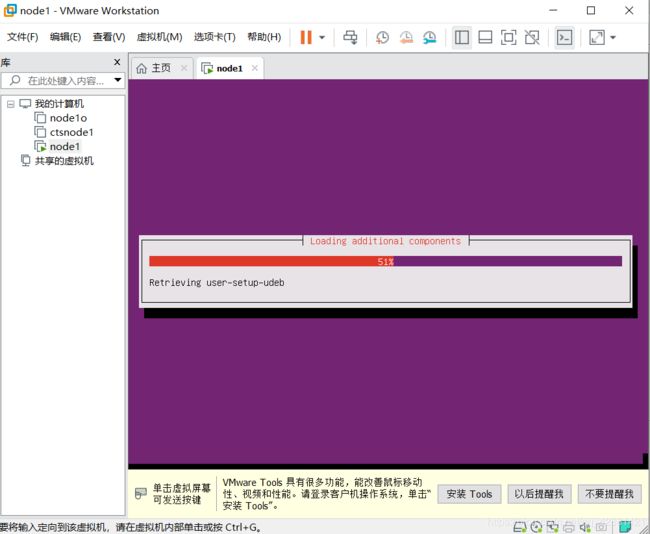
Task: Select 我的计算机 in the library tree
Action: tap(59, 104)
